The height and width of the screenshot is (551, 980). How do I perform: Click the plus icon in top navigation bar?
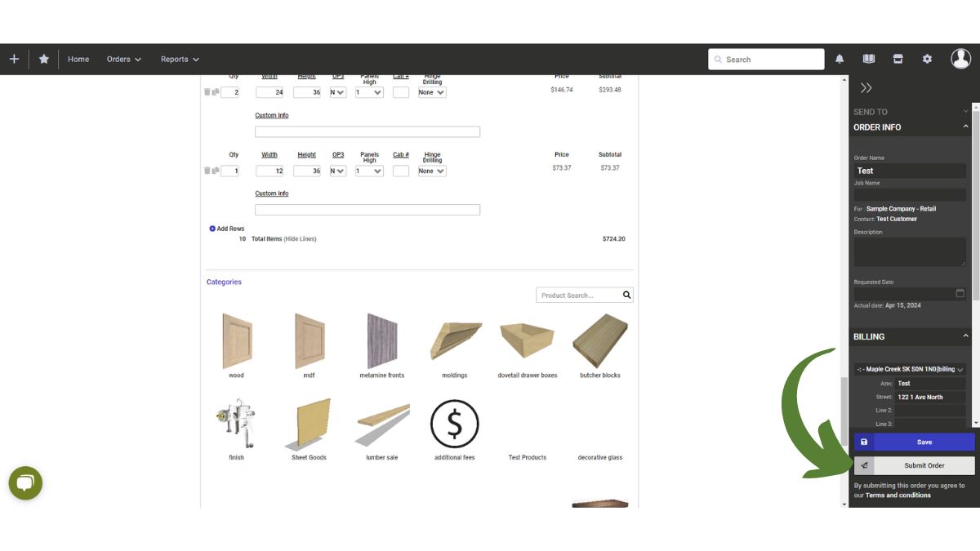click(14, 60)
